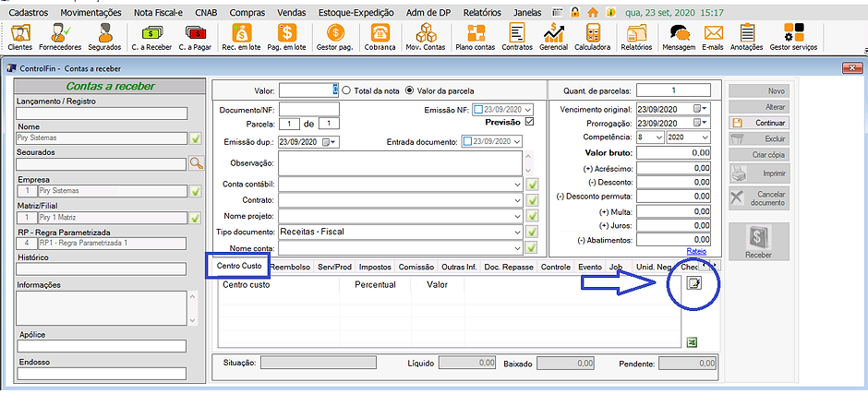Expand the Competência year 2020 dropdown

tap(705, 137)
